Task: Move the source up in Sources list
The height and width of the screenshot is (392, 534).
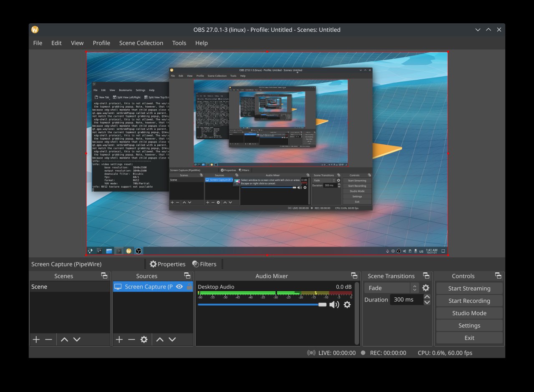Action: [160, 339]
